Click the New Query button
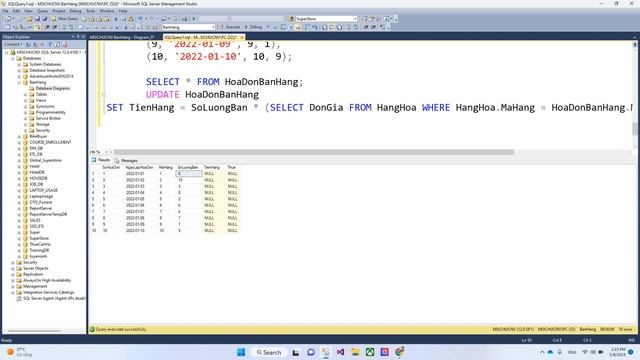Viewport: 640px width, 360px height. tap(65, 19)
